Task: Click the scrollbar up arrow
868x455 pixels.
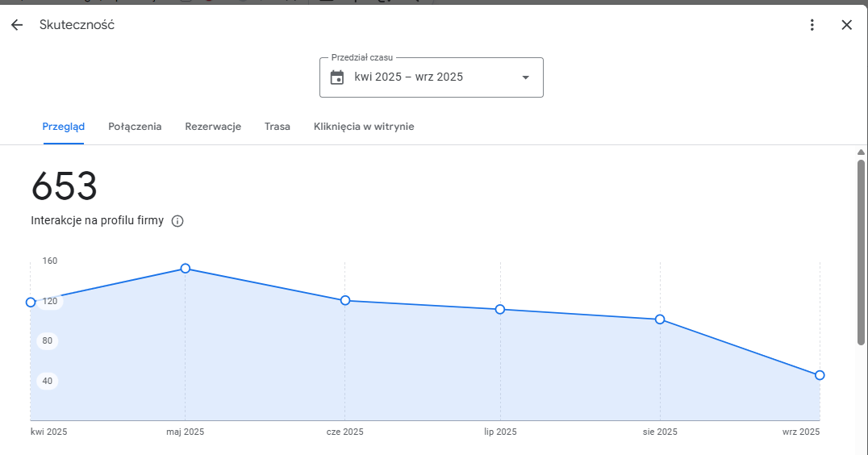Action: 861,152
